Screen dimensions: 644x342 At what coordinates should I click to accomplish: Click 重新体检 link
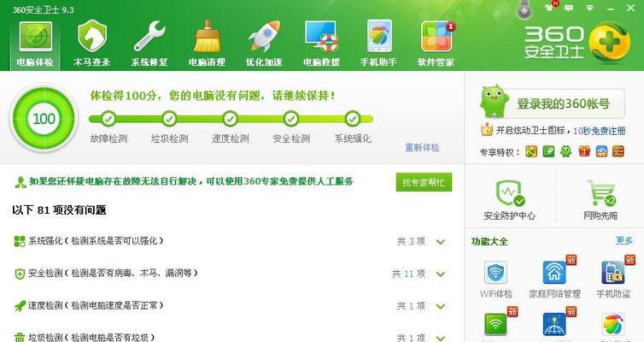(422, 148)
